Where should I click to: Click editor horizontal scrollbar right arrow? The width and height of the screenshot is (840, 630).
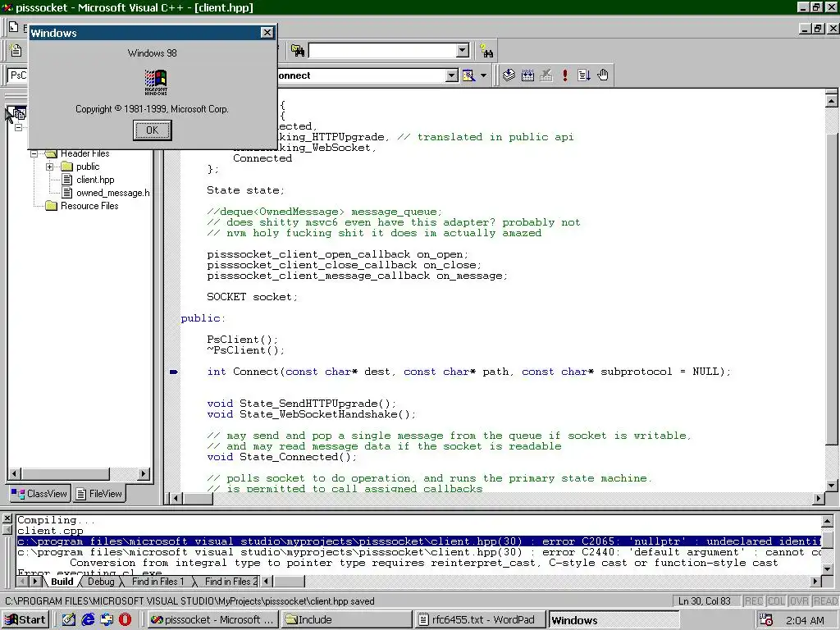click(818, 498)
